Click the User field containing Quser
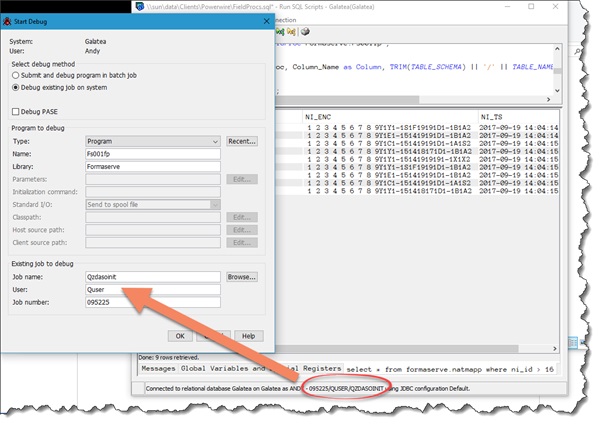The width and height of the screenshot is (602, 426). click(x=152, y=289)
